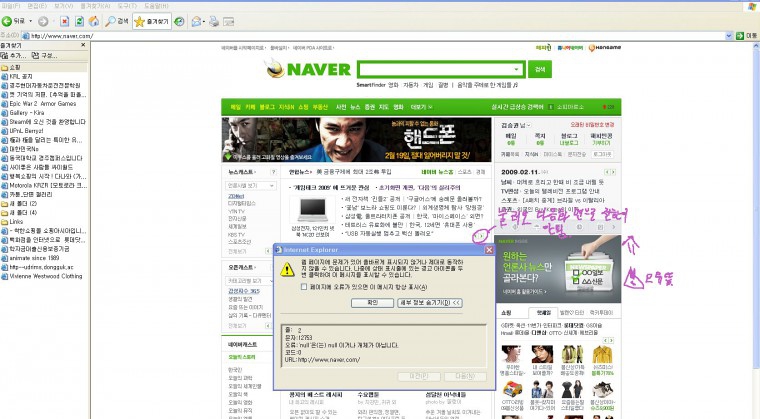This screenshot has height=419, width=760.
Task: Close the Favorites side panel
Action: pos(83,45)
